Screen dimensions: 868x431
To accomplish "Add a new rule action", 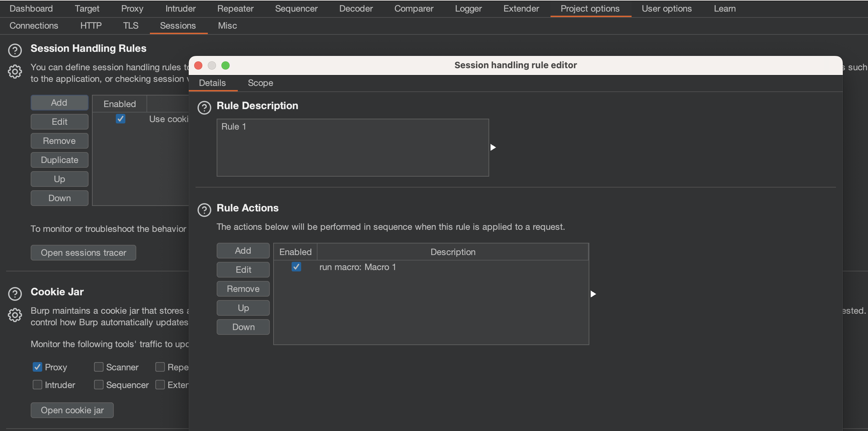I will pyautogui.click(x=243, y=251).
